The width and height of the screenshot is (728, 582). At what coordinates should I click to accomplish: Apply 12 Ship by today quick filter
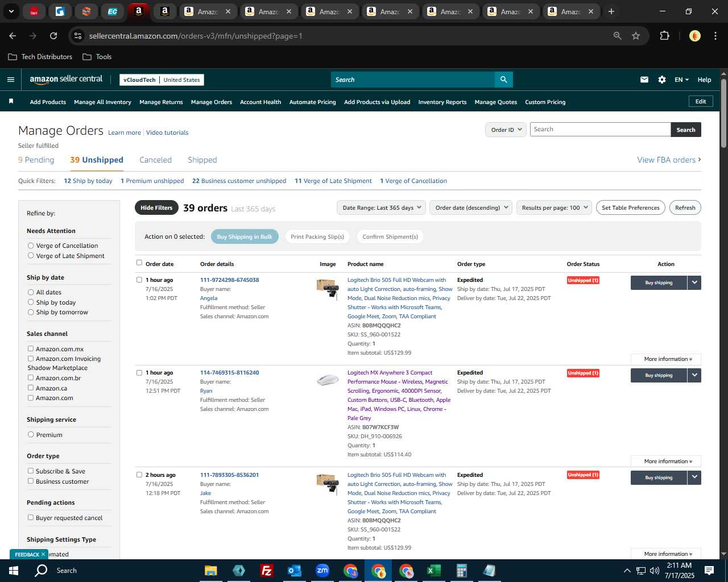[88, 181]
